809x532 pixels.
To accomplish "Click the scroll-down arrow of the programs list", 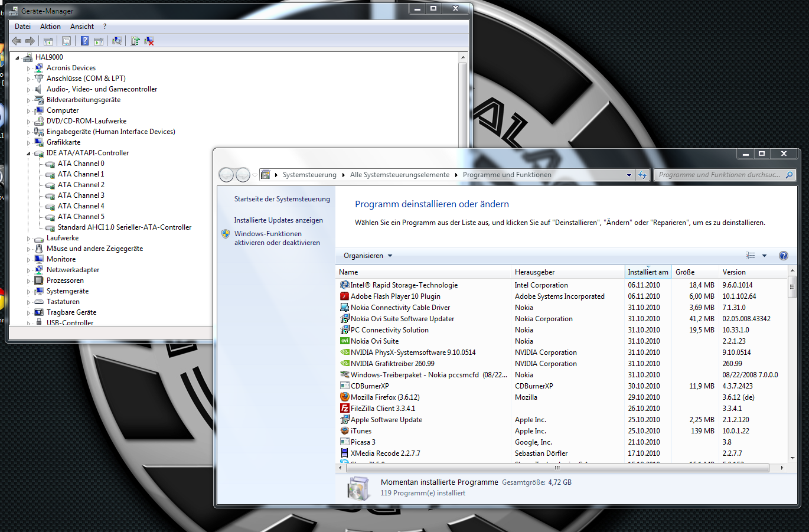I will click(x=792, y=458).
